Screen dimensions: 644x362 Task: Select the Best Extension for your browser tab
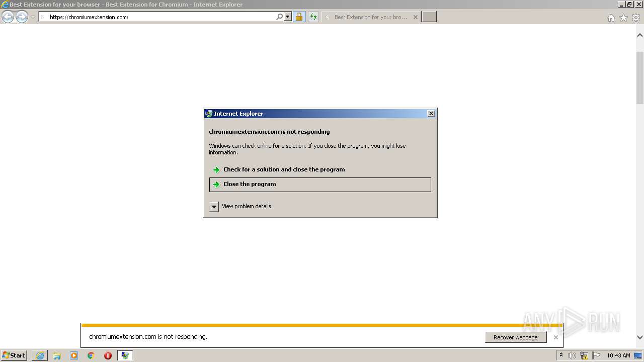click(370, 17)
